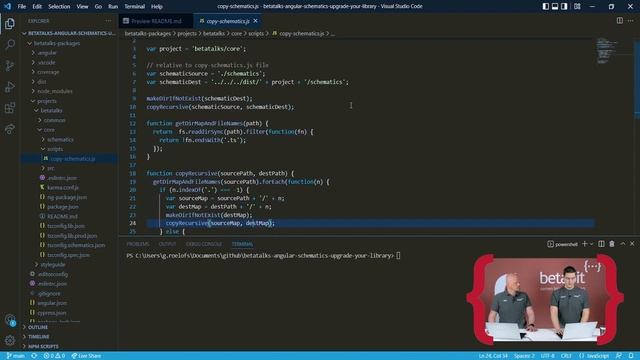
Task: Open the Live Share activity bar icon
Action: coord(10,129)
